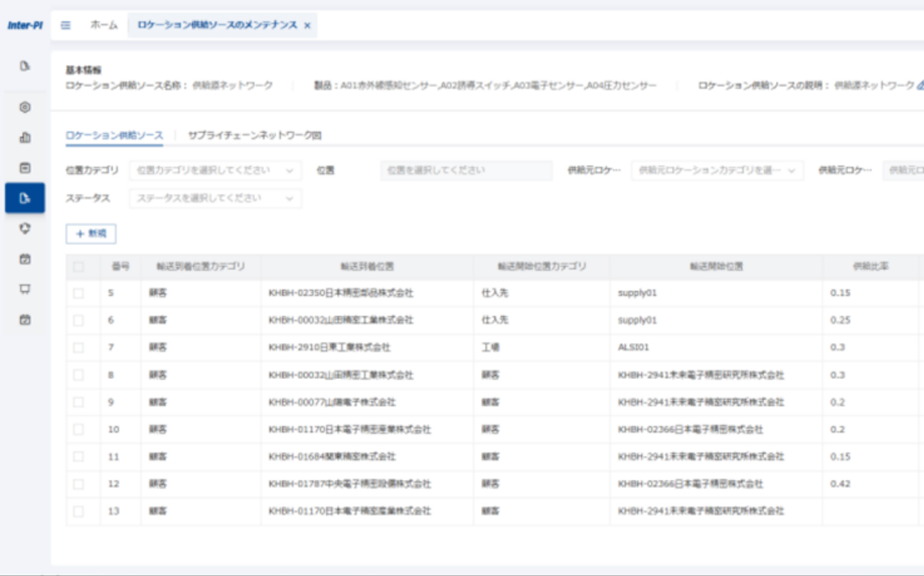The height and width of the screenshot is (576, 924).
Task: Click the 輸送到着位置カテゴリ column header
Action: point(201,266)
